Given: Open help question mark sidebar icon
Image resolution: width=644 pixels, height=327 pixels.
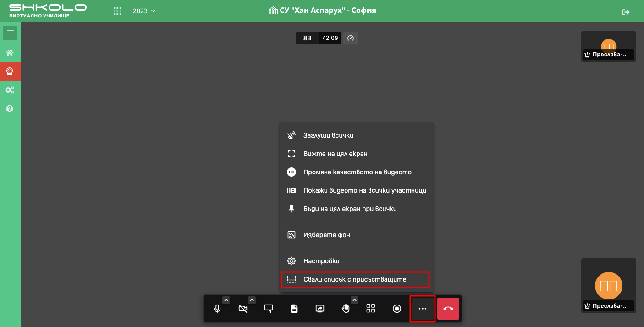Looking at the screenshot, I should point(10,109).
